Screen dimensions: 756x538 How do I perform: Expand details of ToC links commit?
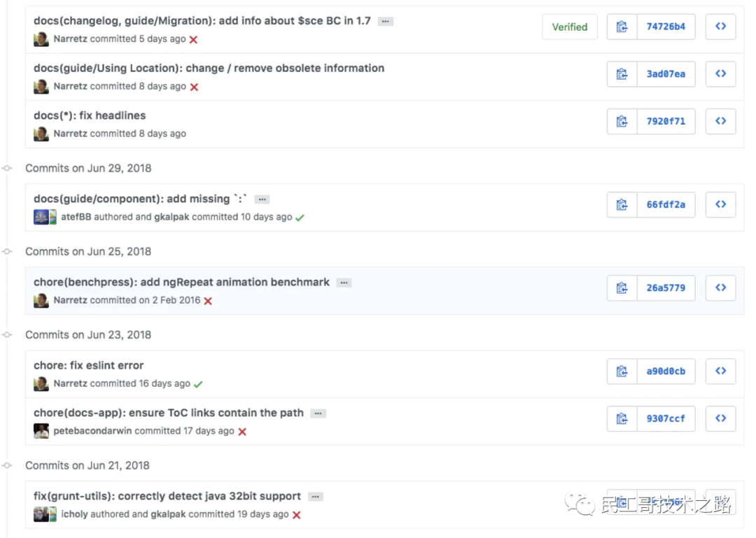(x=318, y=413)
